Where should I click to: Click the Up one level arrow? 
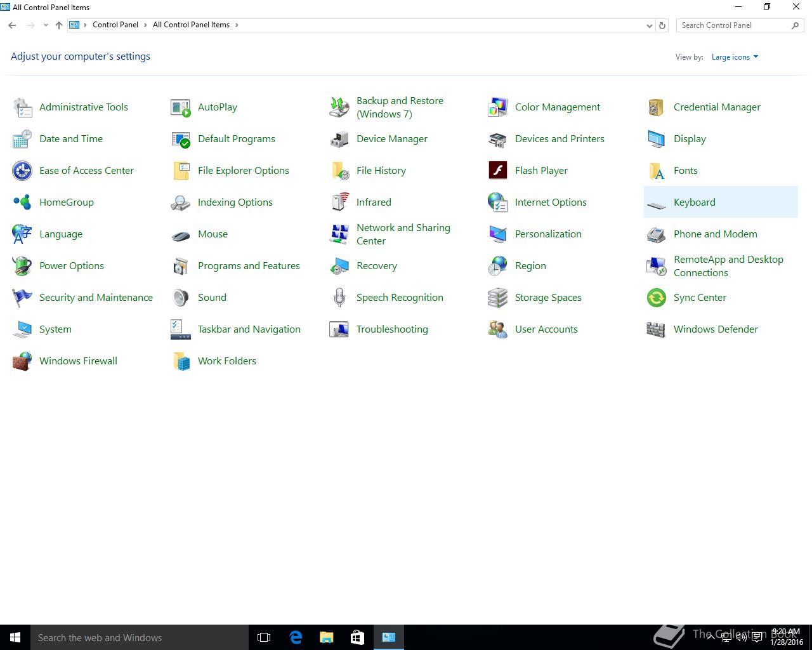(59, 25)
